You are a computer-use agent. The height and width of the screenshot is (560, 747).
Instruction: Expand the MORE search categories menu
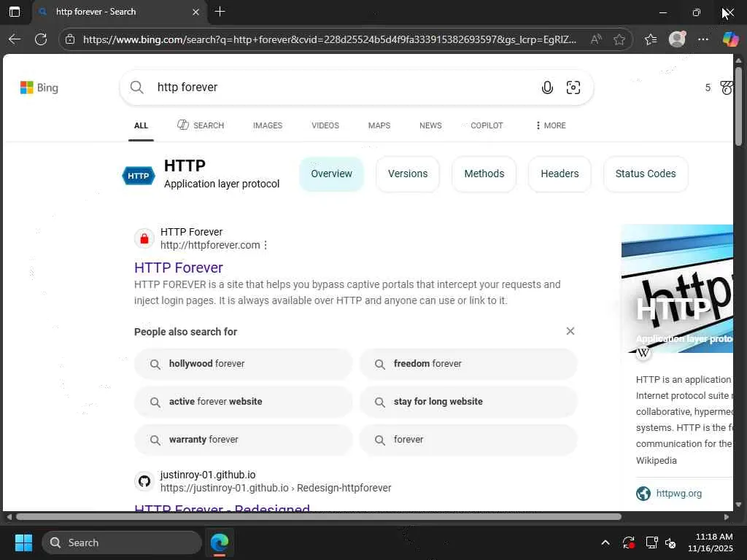click(x=551, y=125)
